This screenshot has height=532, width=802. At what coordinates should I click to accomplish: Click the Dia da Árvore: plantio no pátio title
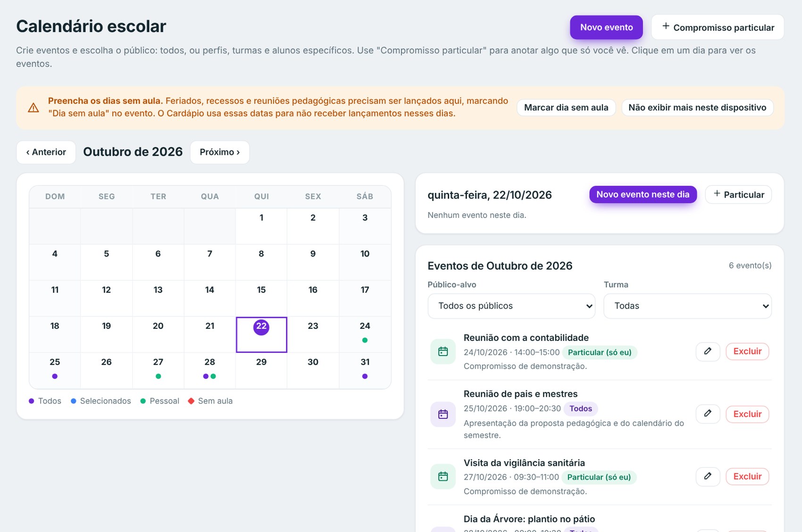[x=529, y=519]
